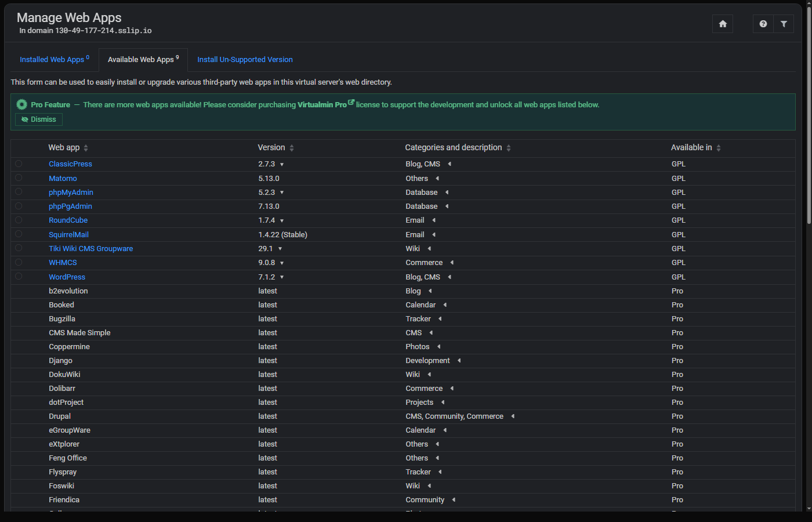
Task: Expand the Friendica Community description arrow
Action: click(x=454, y=500)
